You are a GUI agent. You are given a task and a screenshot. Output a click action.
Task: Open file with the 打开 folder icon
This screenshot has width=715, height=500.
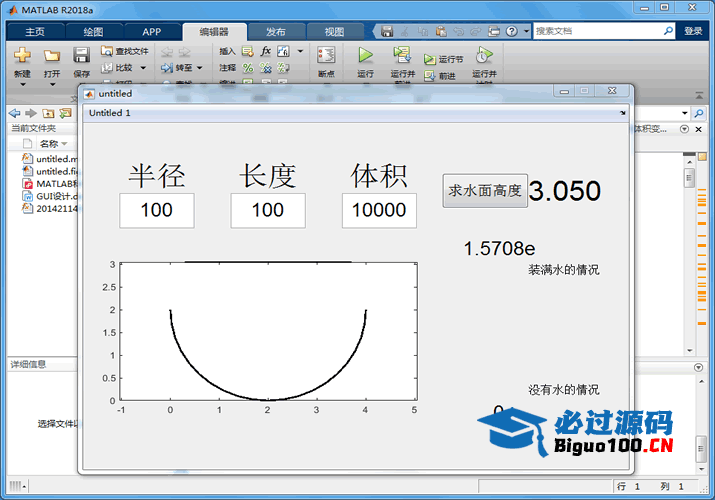click(x=52, y=56)
